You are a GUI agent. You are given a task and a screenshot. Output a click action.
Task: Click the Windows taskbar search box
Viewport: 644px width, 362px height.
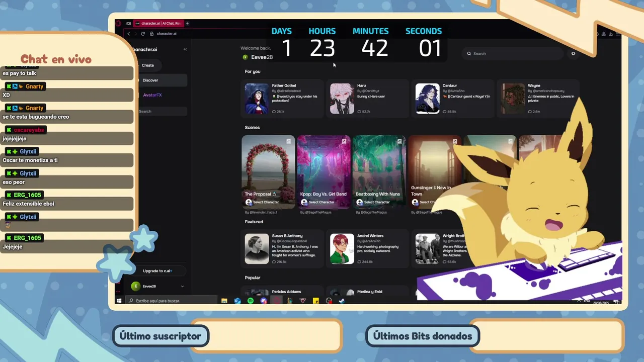[171, 301]
